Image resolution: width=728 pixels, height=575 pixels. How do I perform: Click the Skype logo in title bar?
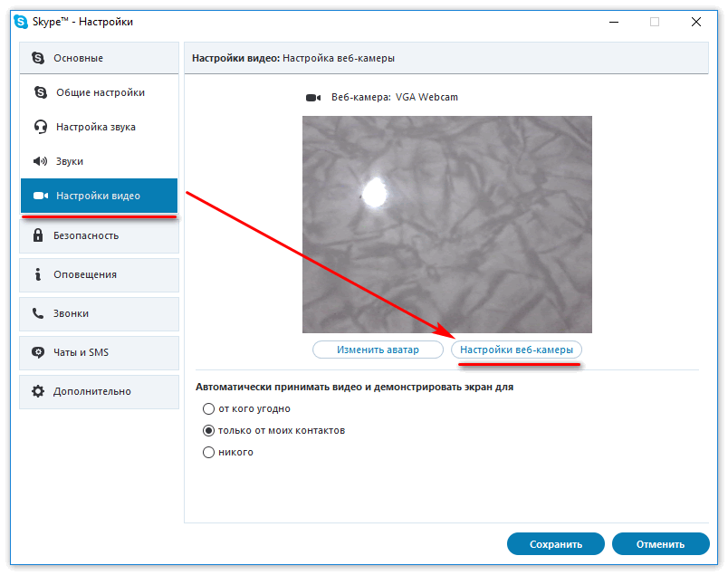click(21, 22)
